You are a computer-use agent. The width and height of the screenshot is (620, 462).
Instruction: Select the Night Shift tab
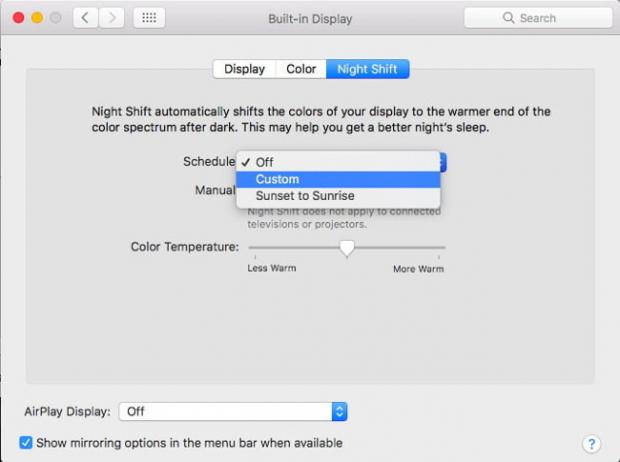367,69
